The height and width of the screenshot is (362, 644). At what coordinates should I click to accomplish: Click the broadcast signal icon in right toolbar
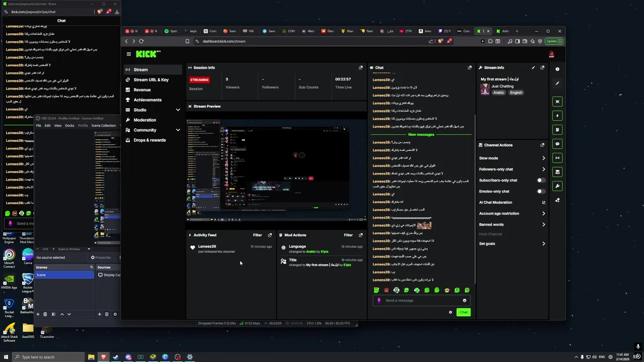[x=557, y=158]
